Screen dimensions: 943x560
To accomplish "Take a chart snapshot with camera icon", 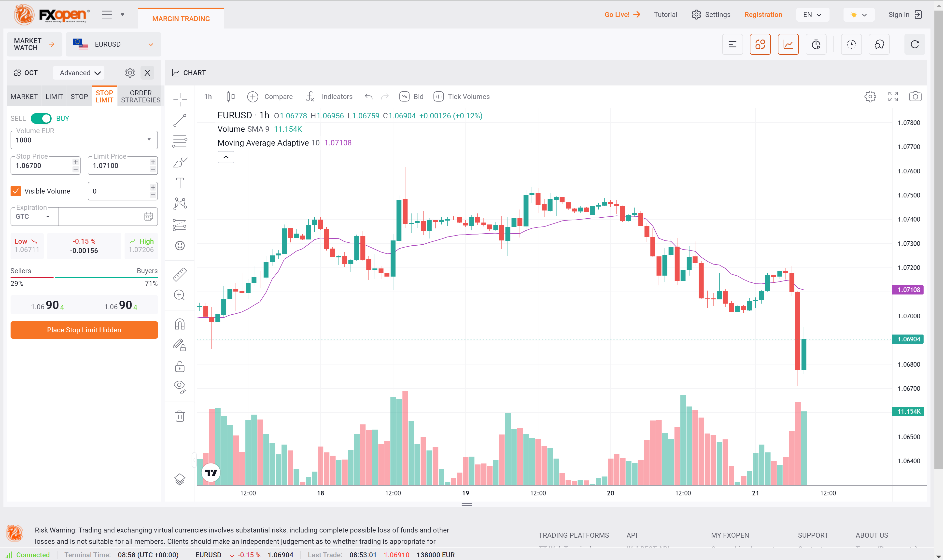I will pyautogui.click(x=915, y=97).
